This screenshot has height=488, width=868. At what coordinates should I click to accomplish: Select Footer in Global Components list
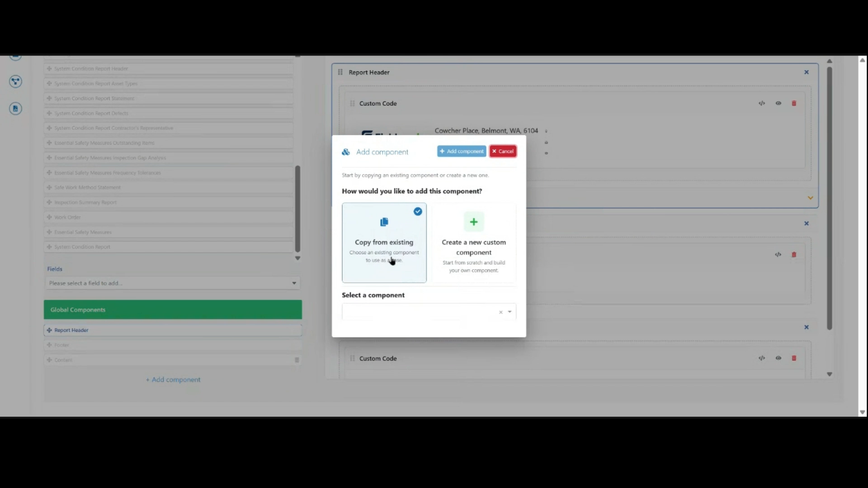tap(173, 345)
